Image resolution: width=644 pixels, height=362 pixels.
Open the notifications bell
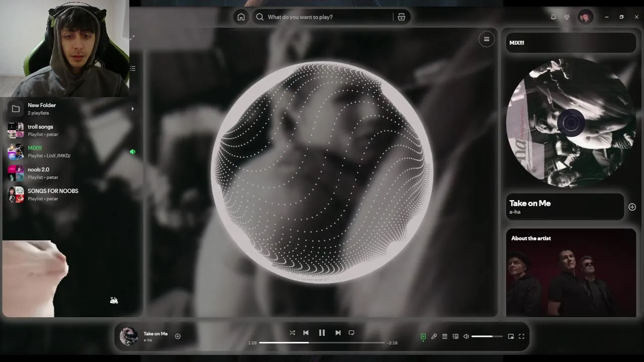(553, 17)
